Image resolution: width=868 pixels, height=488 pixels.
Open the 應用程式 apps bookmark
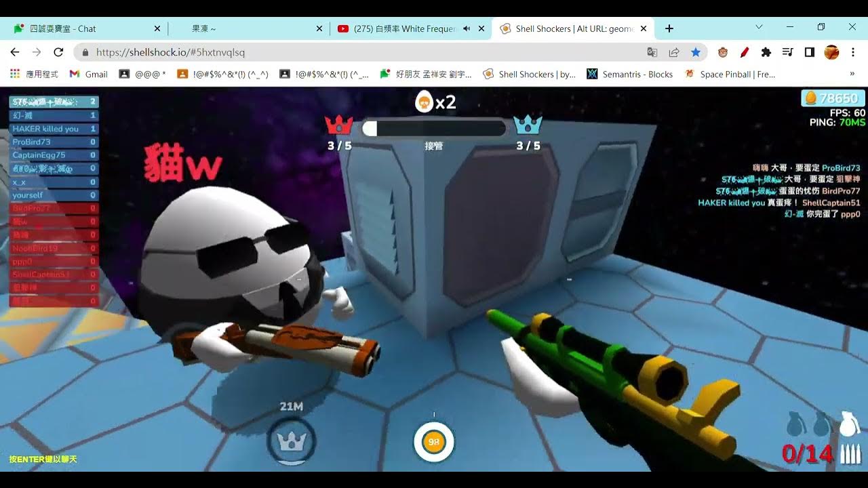tap(35, 75)
